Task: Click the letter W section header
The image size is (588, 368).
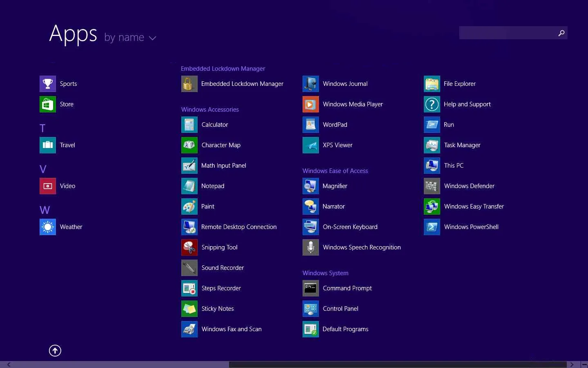Action: click(45, 210)
